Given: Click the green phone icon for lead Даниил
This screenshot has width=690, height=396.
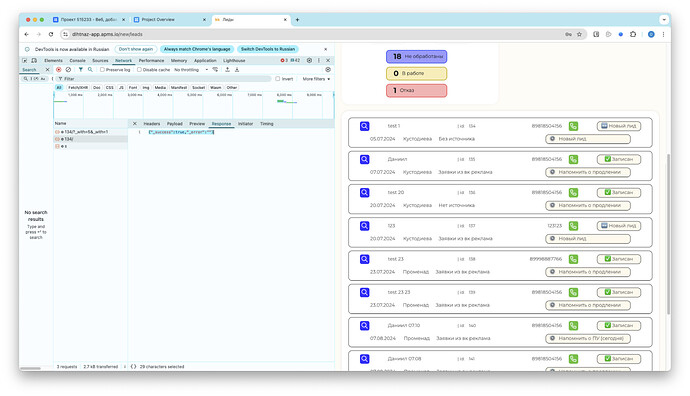Looking at the screenshot, I should point(573,159).
